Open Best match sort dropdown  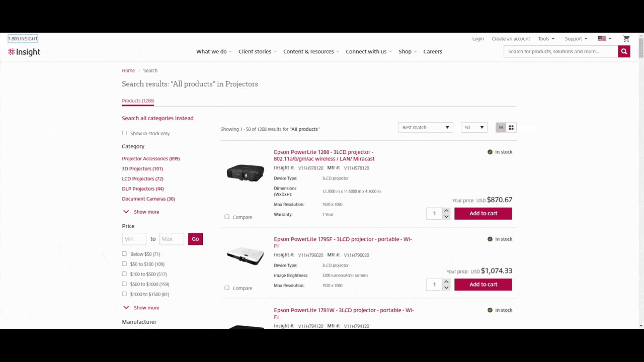pyautogui.click(x=426, y=128)
